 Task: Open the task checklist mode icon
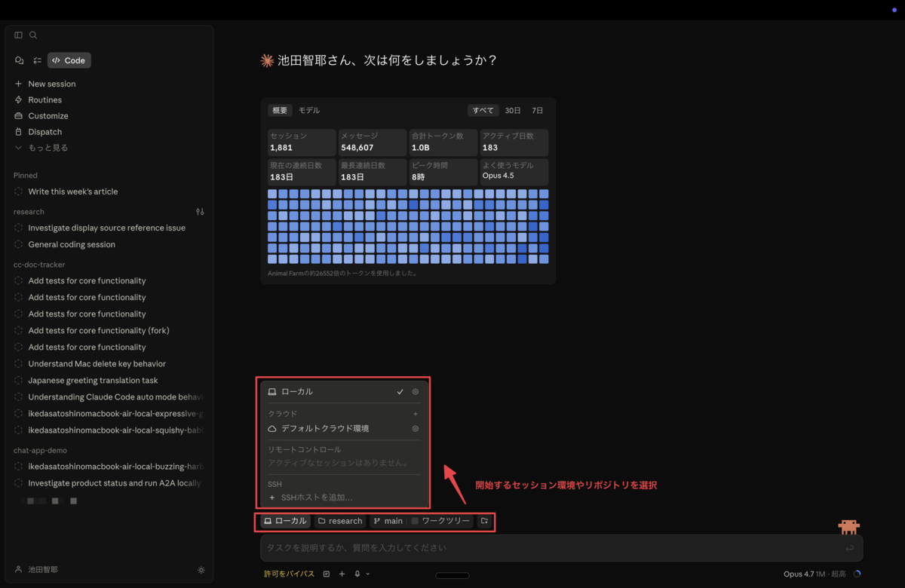37,60
